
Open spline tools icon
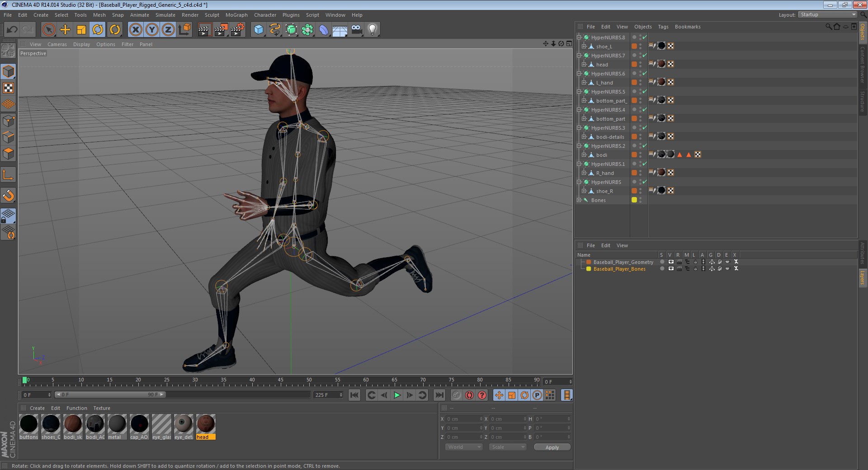pyautogui.click(x=275, y=30)
